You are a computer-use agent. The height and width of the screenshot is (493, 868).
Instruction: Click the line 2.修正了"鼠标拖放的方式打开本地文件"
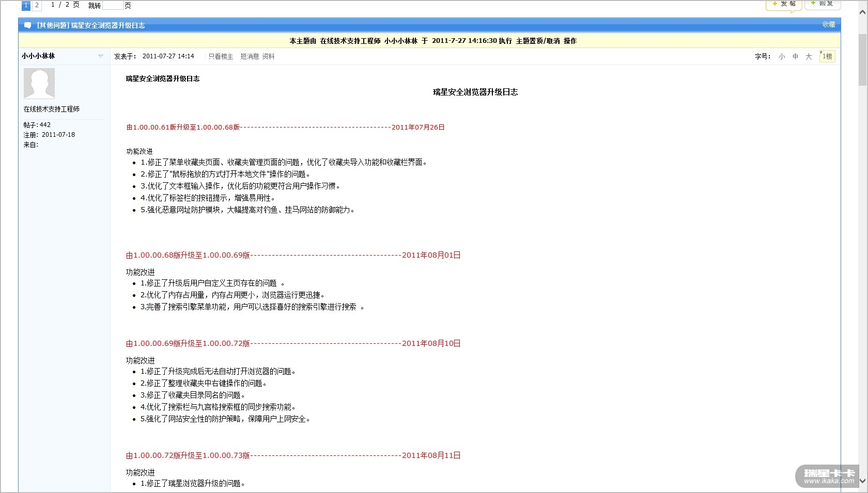click(x=226, y=174)
